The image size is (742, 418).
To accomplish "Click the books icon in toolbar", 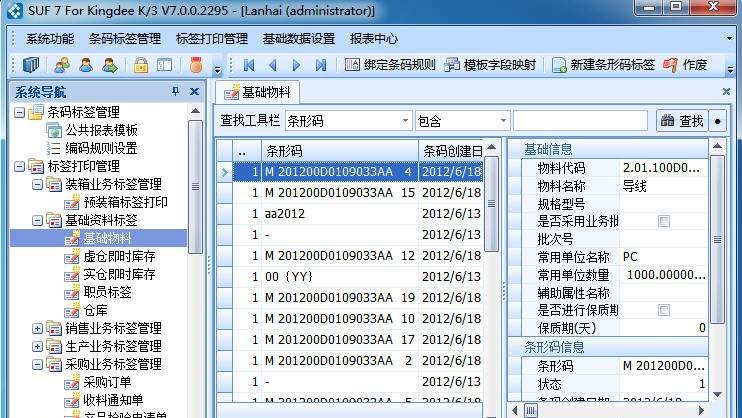I will [31, 65].
